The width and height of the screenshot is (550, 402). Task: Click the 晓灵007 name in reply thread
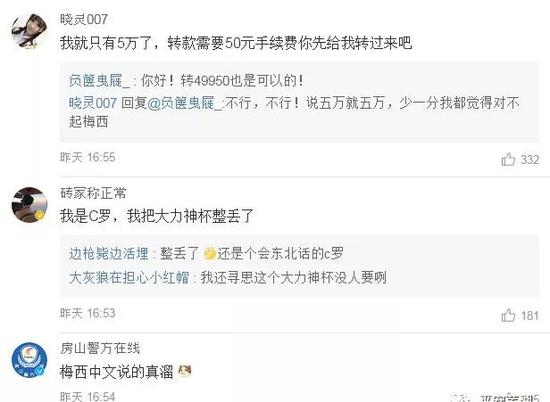point(93,103)
